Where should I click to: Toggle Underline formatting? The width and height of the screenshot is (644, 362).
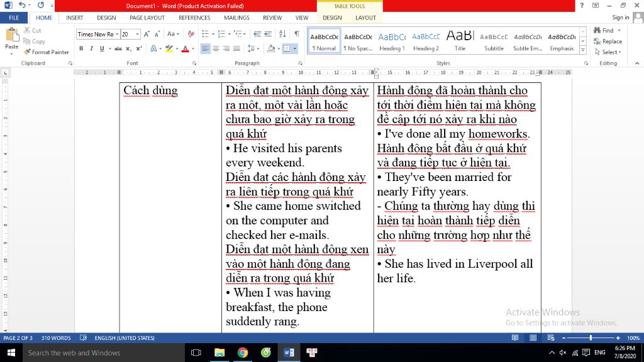coord(102,48)
